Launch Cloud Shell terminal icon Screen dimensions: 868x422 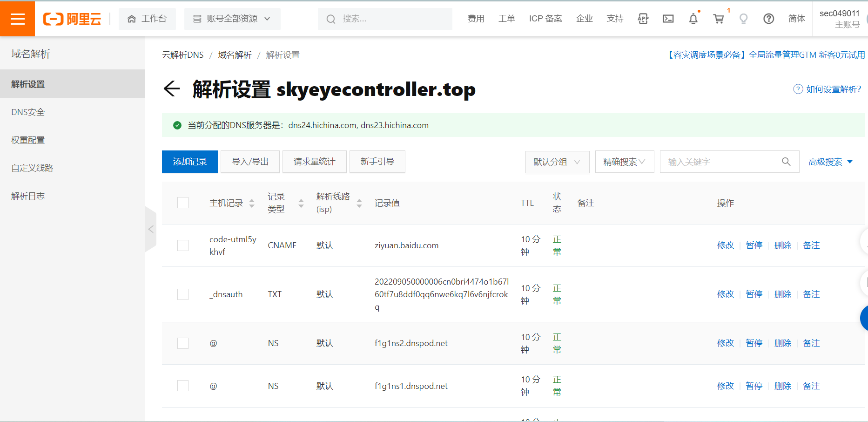[x=668, y=19]
